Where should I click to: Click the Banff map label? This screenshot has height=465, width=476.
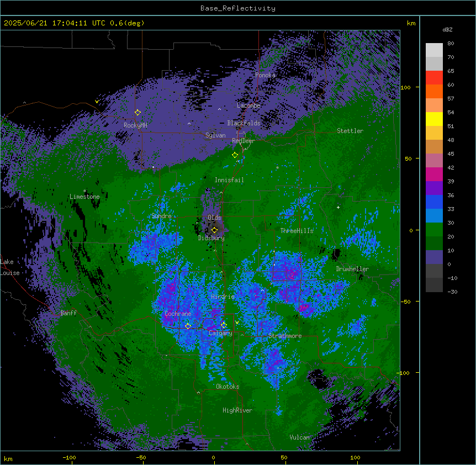pos(68,313)
